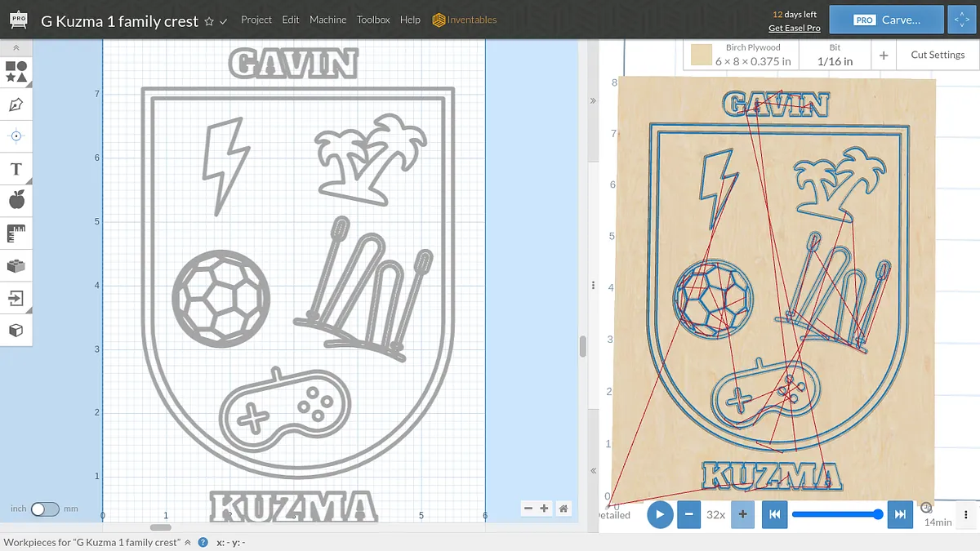Screen dimensions: 980x551
Task: Click the 32x simulation speed label
Action: tap(716, 515)
